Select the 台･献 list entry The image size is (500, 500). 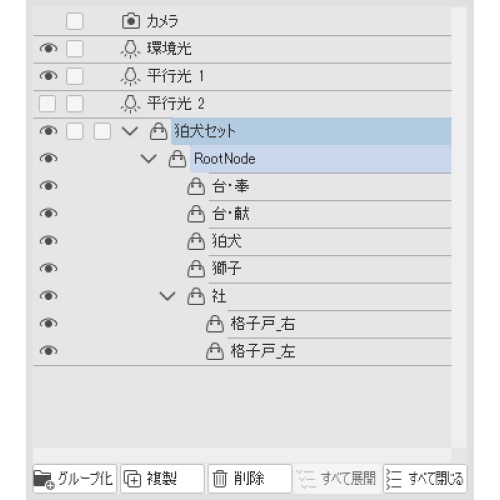[231, 214]
